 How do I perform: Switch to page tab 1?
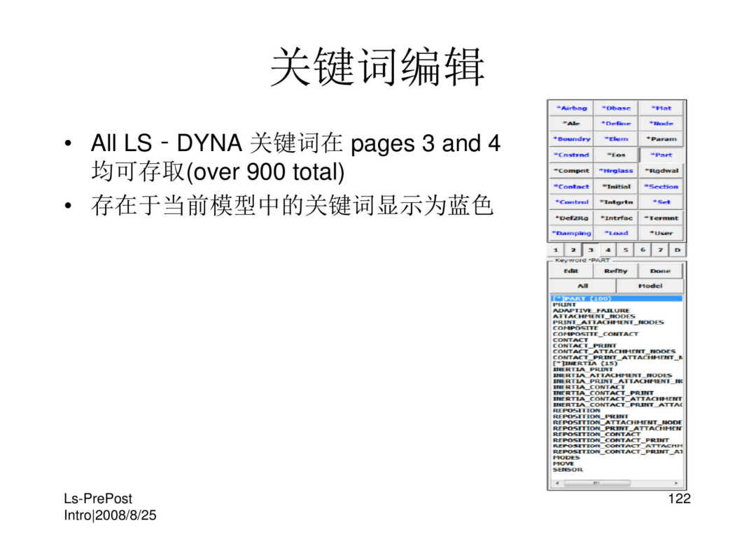pos(555,250)
